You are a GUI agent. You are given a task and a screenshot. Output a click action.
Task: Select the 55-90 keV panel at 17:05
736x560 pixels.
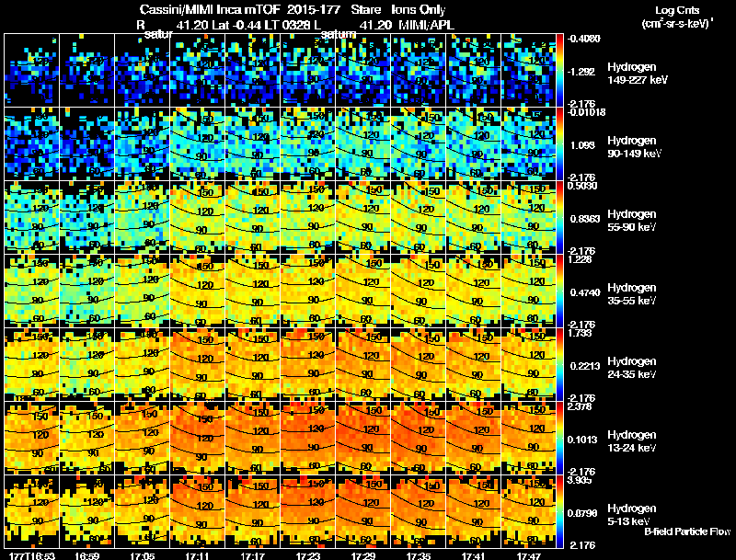(x=143, y=218)
